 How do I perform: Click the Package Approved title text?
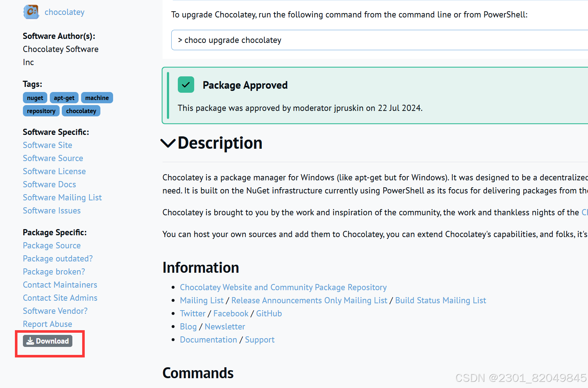pos(245,85)
